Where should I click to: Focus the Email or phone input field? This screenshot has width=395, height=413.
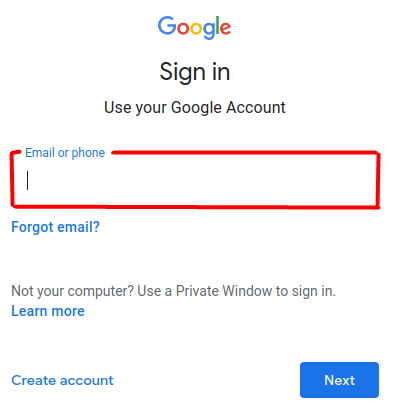(x=195, y=180)
